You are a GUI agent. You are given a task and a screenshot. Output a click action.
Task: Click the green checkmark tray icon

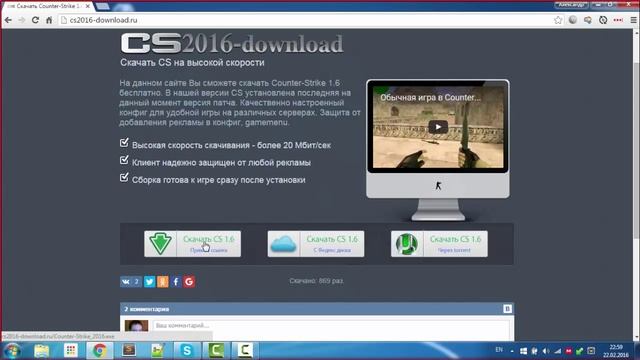[x=579, y=351]
